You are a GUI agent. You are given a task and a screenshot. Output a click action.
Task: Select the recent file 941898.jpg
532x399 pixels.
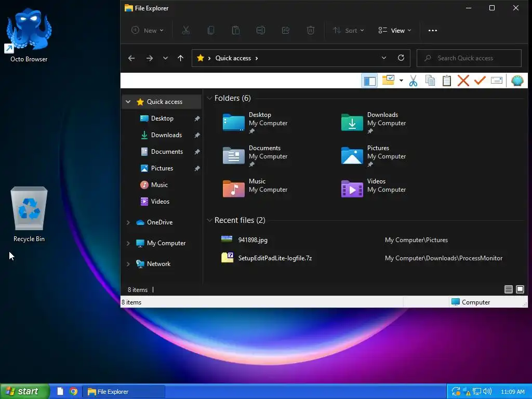click(253, 240)
